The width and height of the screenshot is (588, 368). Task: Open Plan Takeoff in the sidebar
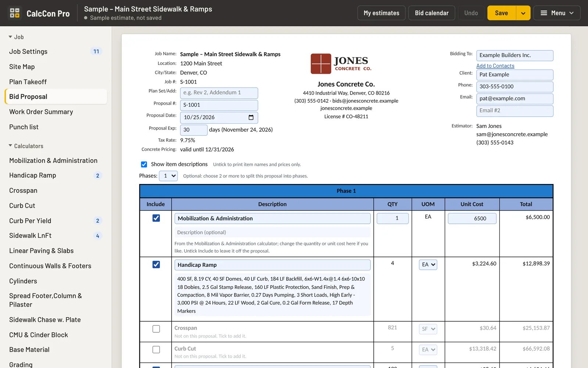coord(56,82)
